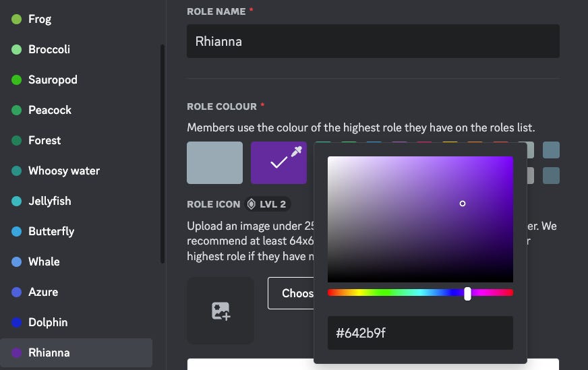Viewport: 588px width, 370px height.
Task: Pick the bottom-right dark blue-grey preset swatch
Action: (x=551, y=175)
